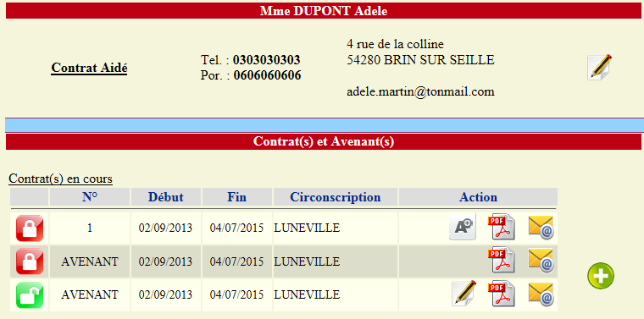Click the green plus add contract button

[601, 276]
